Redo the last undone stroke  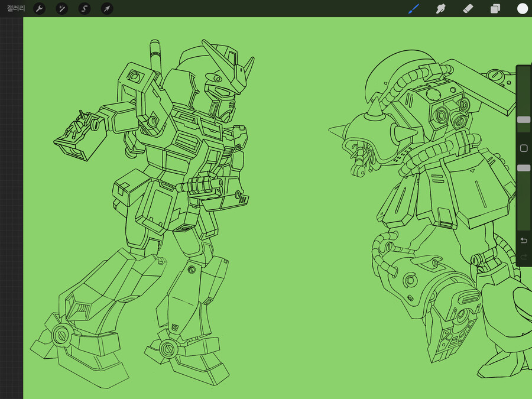point(524,257)
